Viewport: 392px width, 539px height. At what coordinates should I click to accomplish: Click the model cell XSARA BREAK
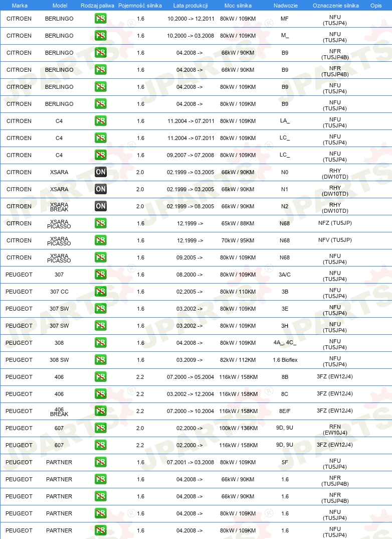click(59, 207)
